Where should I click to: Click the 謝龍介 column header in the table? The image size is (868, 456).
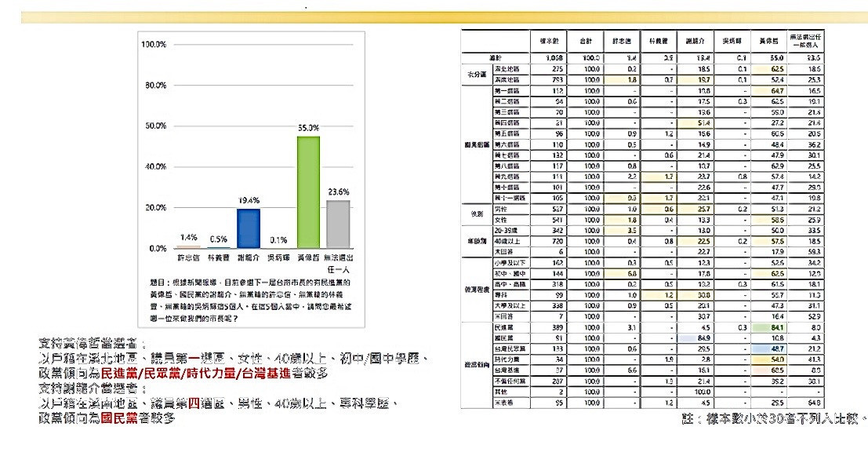click(x=695, y=41)
